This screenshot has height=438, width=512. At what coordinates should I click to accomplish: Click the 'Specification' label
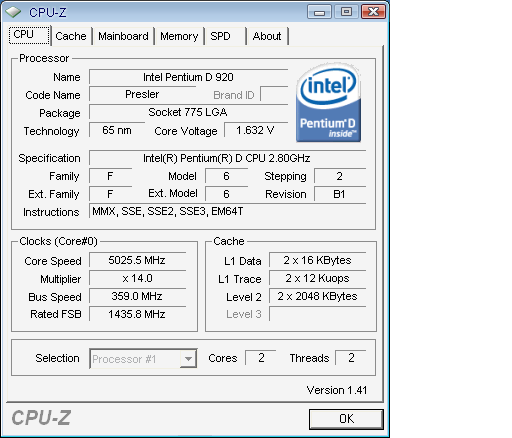coord(49,158)
